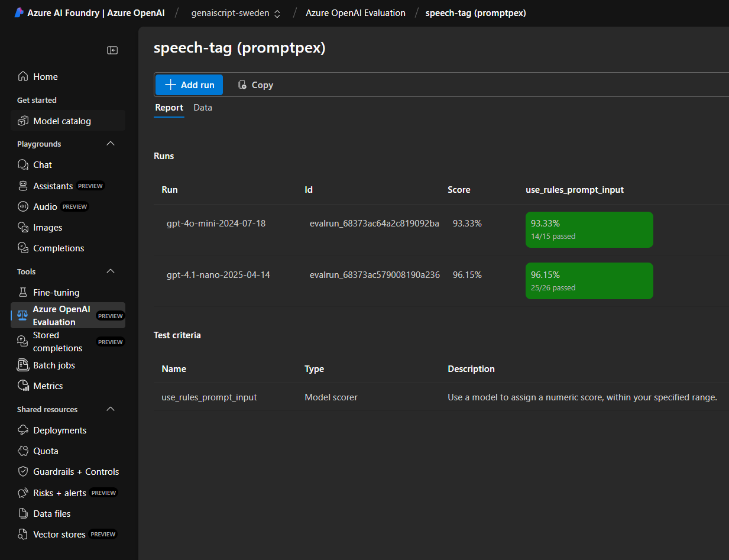Open the gpt-4.1-nano run score badge

click(589, 280)
